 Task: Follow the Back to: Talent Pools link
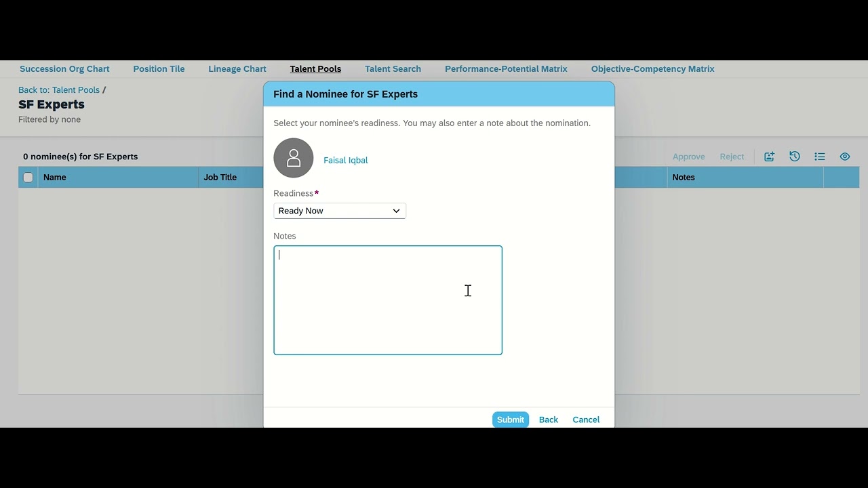[59, 90]
